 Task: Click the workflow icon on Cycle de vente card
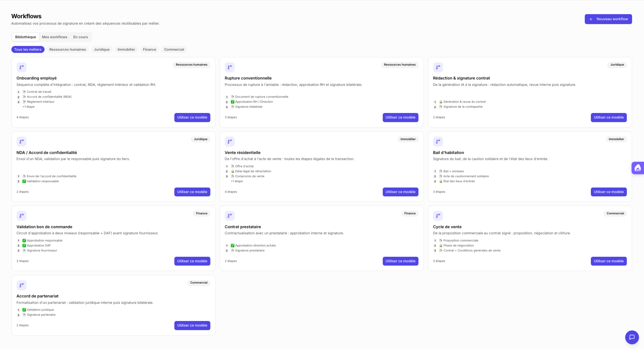pyautogui.click(x=438, y=216)
